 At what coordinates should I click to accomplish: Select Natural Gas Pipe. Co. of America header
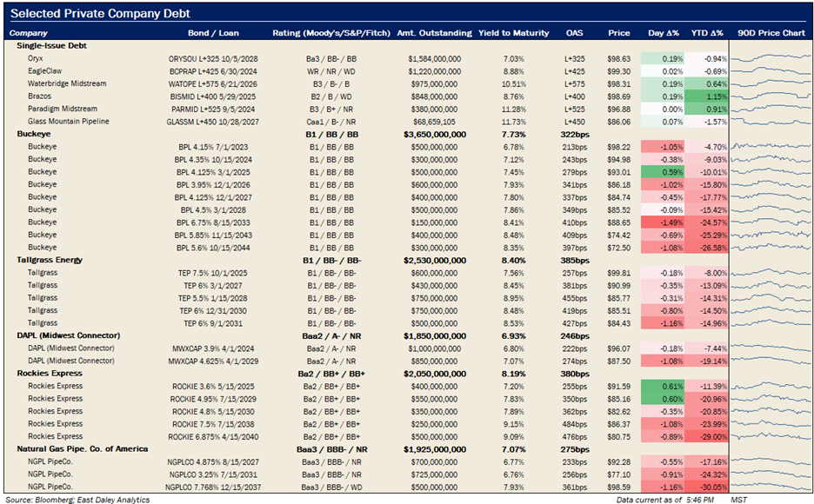click(82, 449)
